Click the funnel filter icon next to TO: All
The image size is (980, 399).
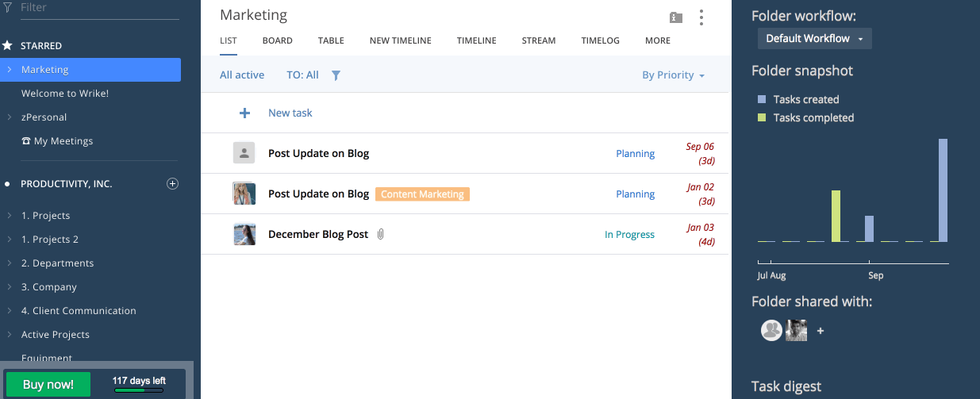[x=336, y=75]
